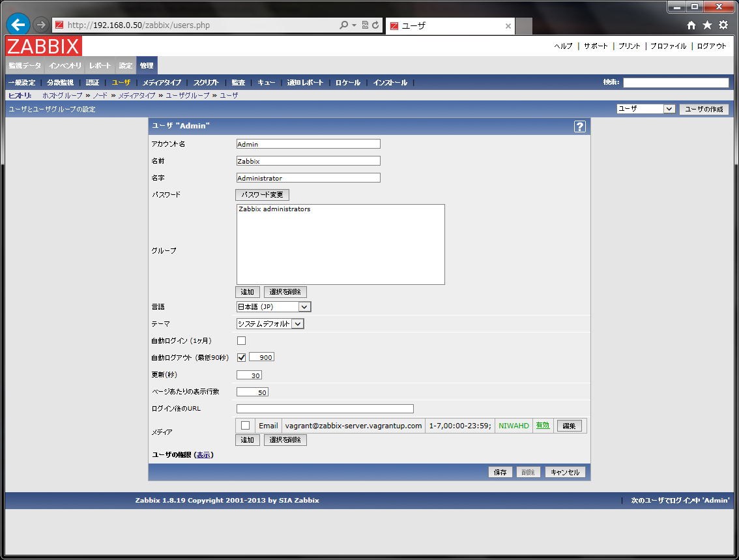
Task: Select the Email media row checkbox
Action: tap(245, 425)
